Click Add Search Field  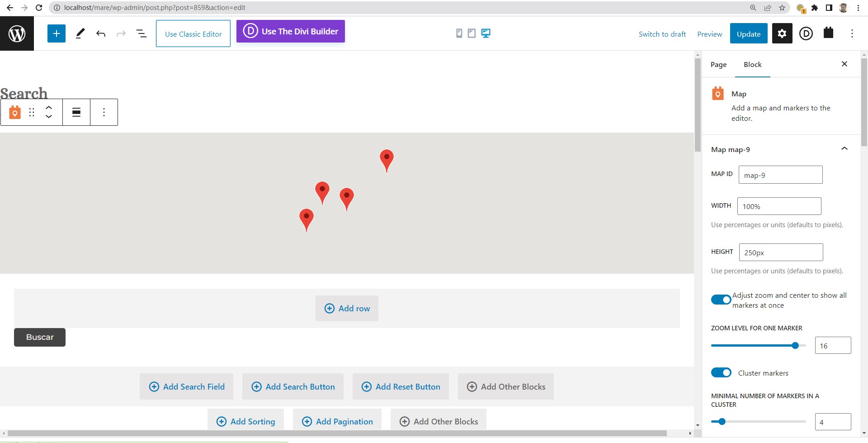tap(186, 386)
